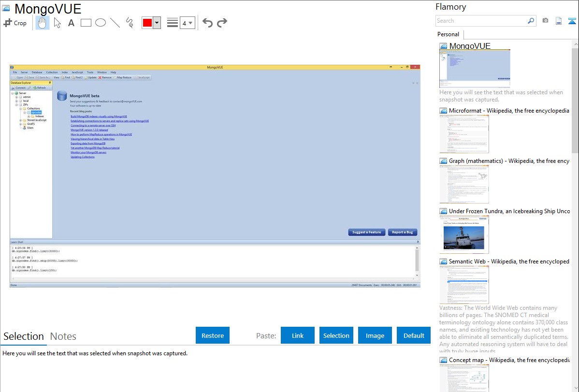Click the red color swatch
Screen dimensions: 579x392
click(x=147, y=23)
